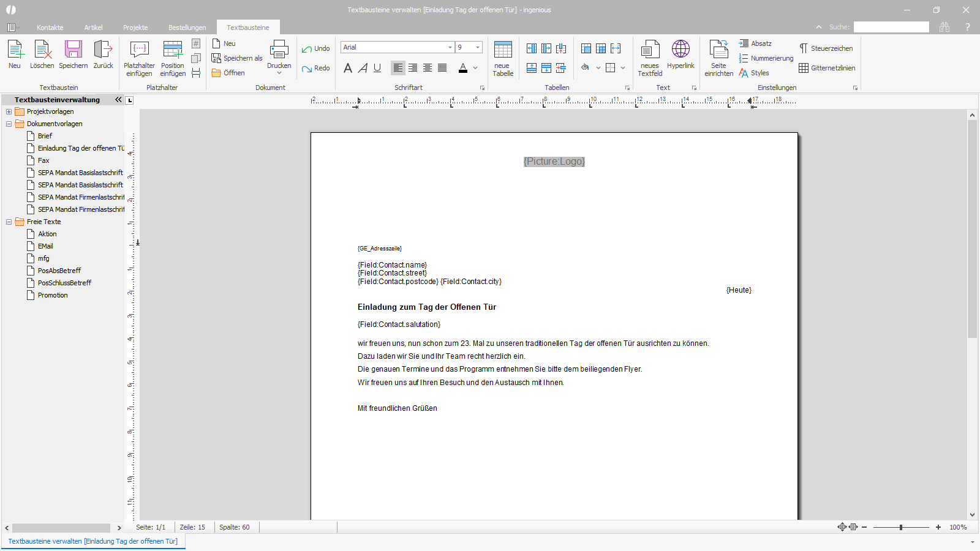Image resolution: width=980 pixels, height=551 pixels.
Task: Toggle italic text formatting
Action: pos(363,68)
